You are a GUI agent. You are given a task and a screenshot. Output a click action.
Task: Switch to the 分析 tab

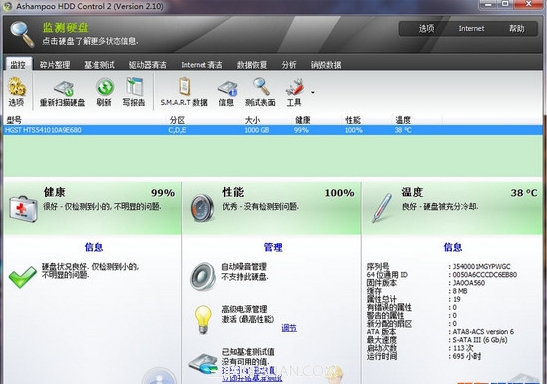(289, 65)
